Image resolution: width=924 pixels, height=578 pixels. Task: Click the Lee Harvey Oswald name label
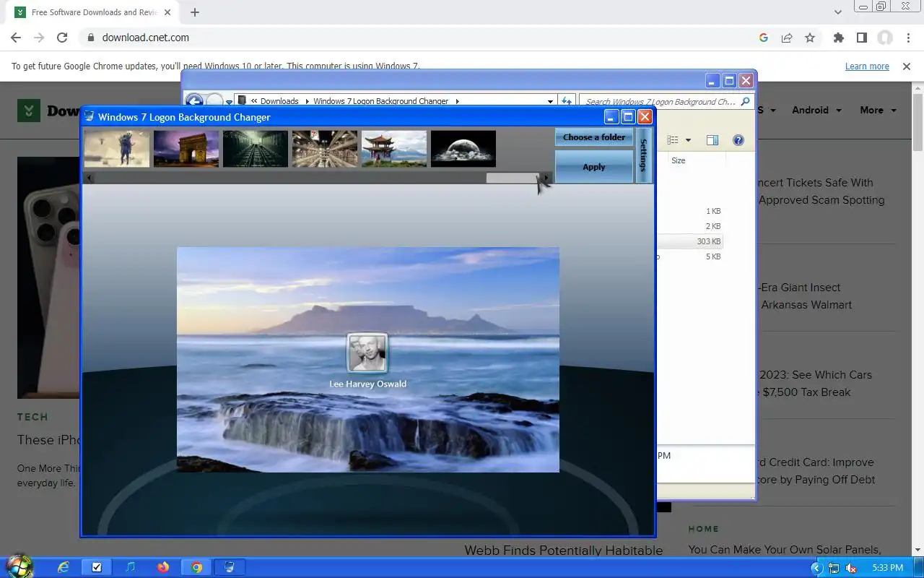click(x=368, y=384)
